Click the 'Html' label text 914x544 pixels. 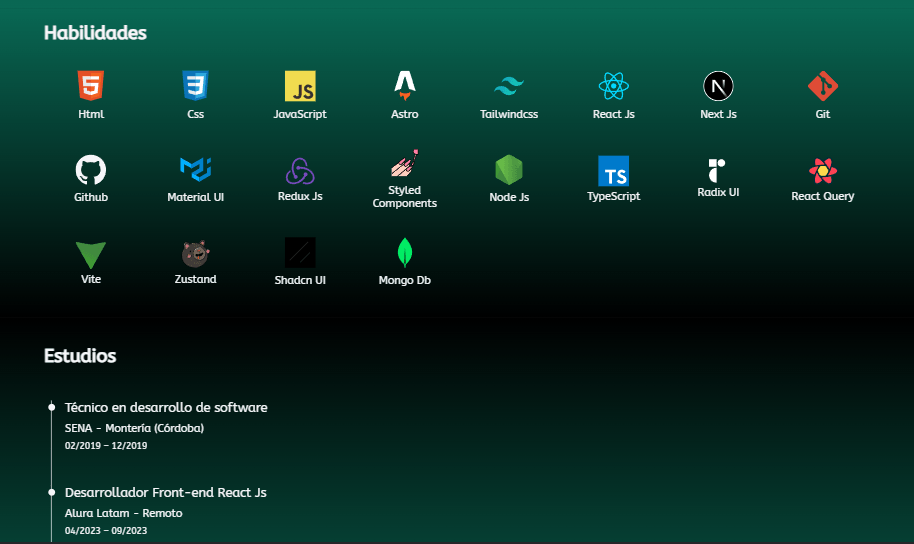pos(91,114)
